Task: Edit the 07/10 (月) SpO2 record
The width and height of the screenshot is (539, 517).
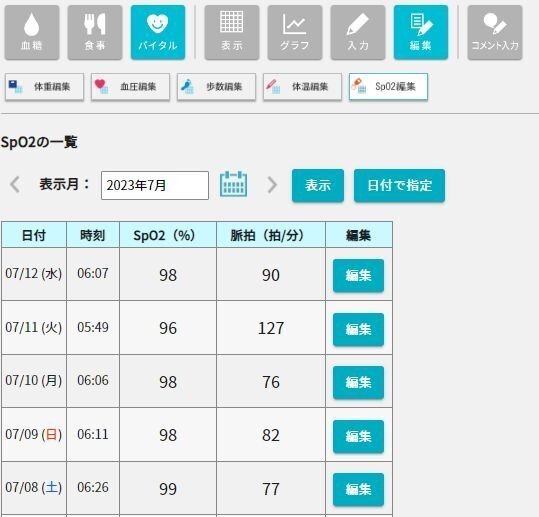Action: pyautogui.click(x=358, y=383)
